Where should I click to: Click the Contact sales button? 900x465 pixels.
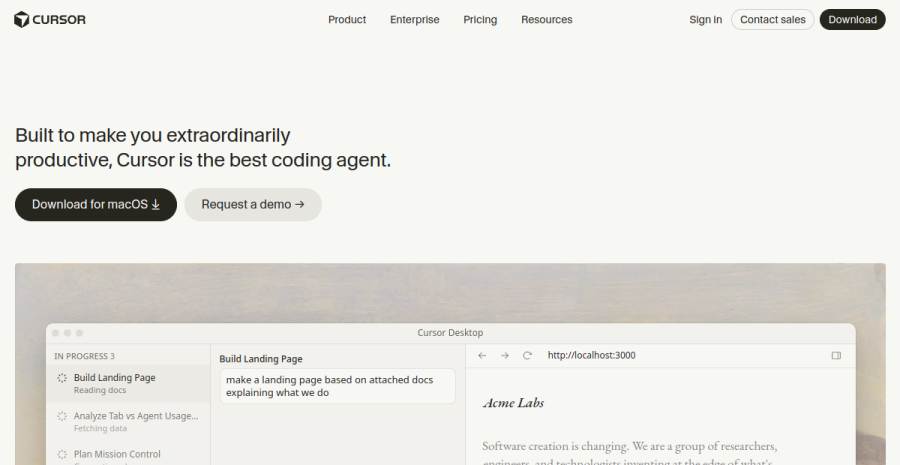tap(773, 20)
